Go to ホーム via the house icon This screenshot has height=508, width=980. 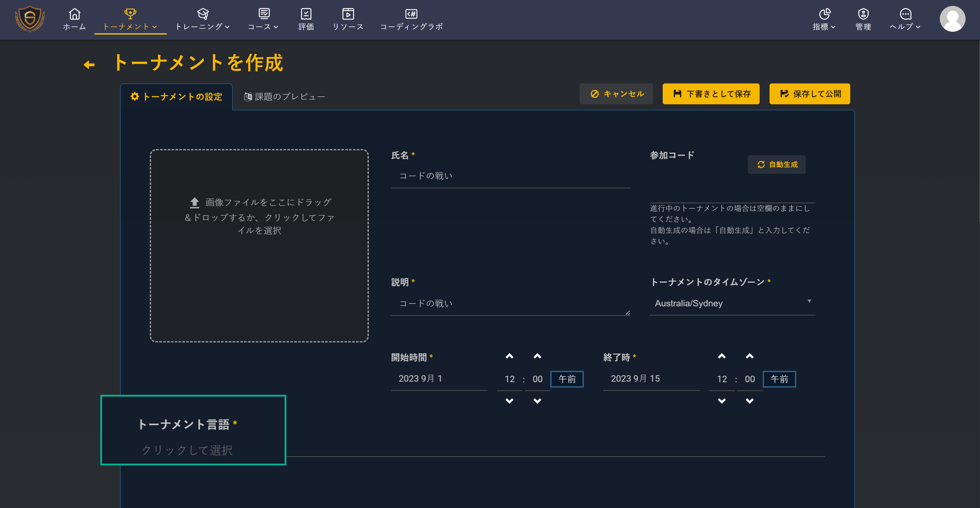[74, 19]
